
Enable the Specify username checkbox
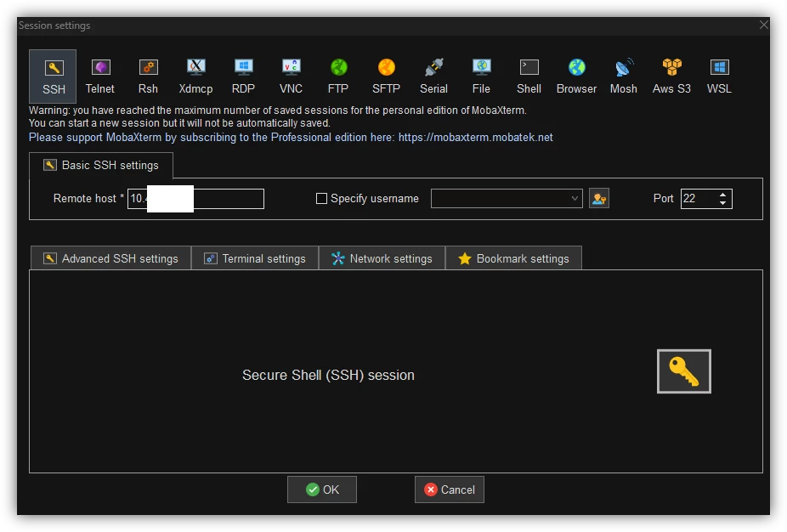tap(321, 199)
